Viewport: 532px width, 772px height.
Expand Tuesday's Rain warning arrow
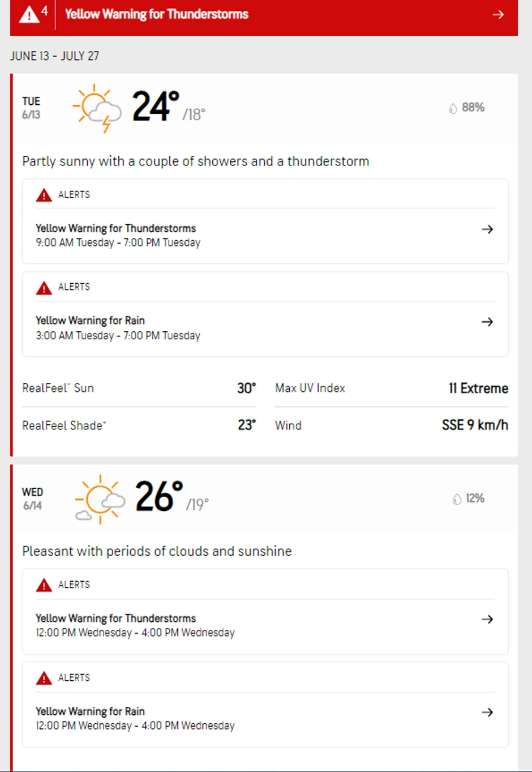click(487, 322)
